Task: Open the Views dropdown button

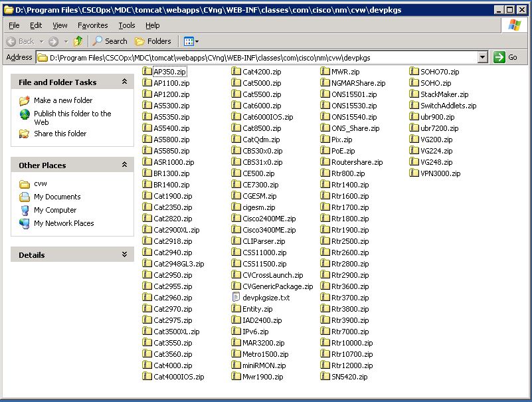Action: point(191,41)
